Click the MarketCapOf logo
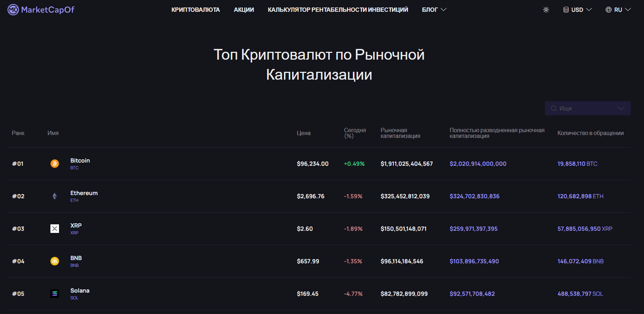 tap(41, 10)
